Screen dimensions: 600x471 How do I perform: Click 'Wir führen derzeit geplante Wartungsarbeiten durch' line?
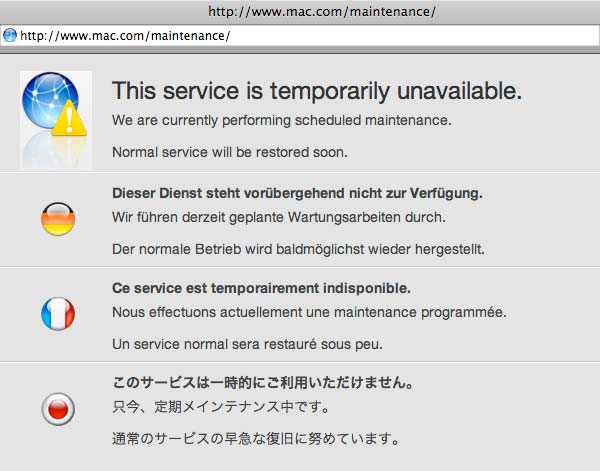tap(278, 216)
